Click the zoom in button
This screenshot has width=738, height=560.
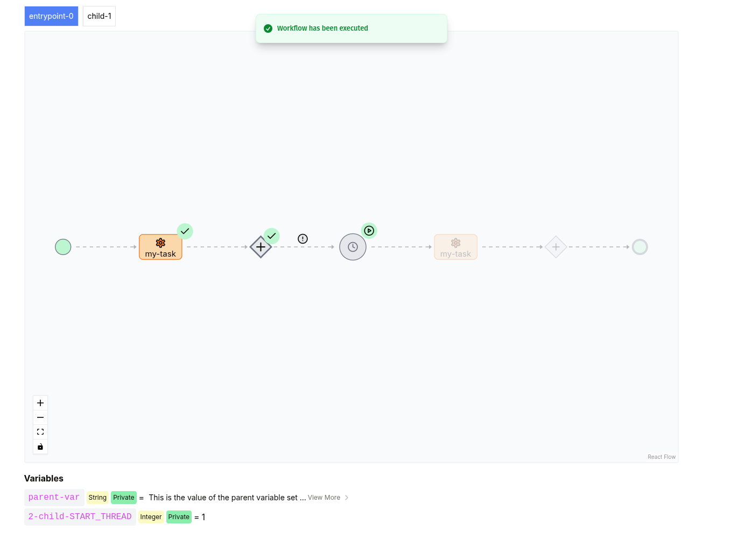[40, 402]
